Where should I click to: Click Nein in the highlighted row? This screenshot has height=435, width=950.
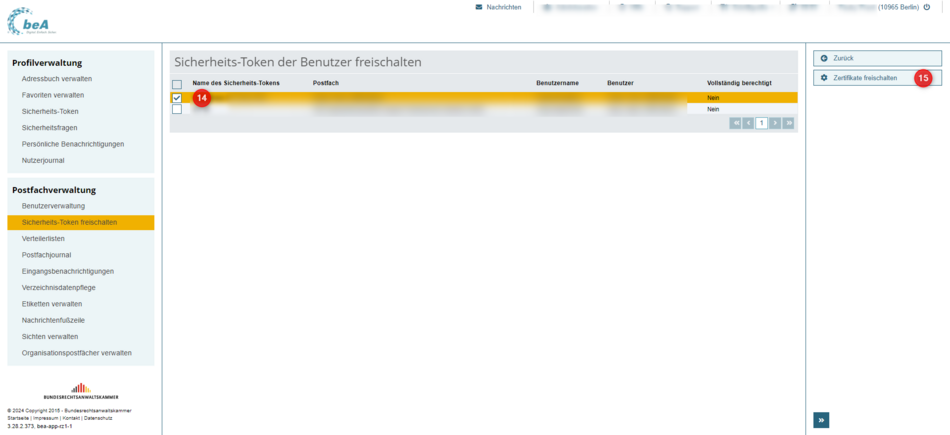[712, 98]
